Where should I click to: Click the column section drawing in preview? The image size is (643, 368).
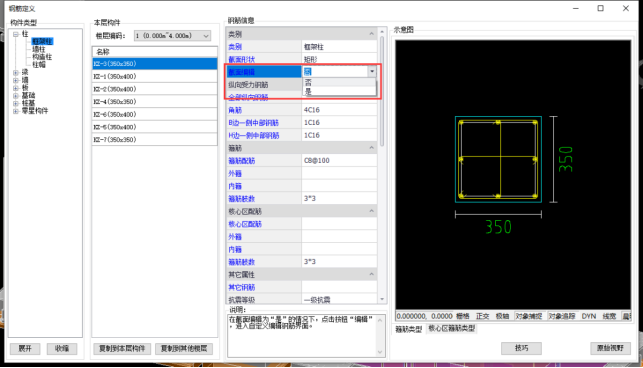point(498,159)
